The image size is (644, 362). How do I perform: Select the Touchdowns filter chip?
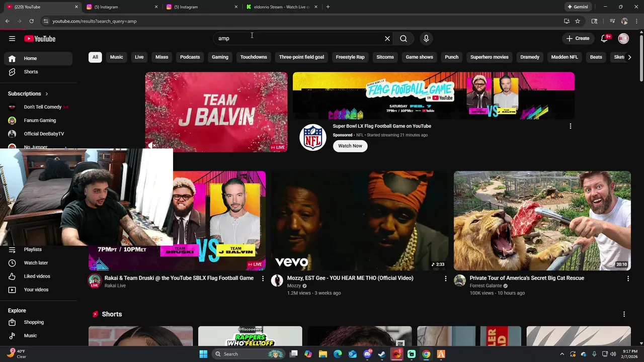tap(254, 57)
